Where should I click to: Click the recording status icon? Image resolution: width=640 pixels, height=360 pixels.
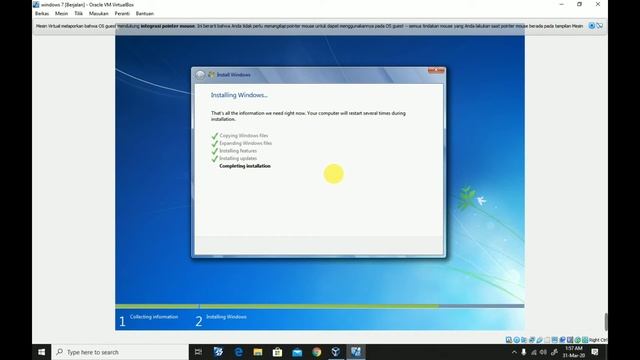562,340
